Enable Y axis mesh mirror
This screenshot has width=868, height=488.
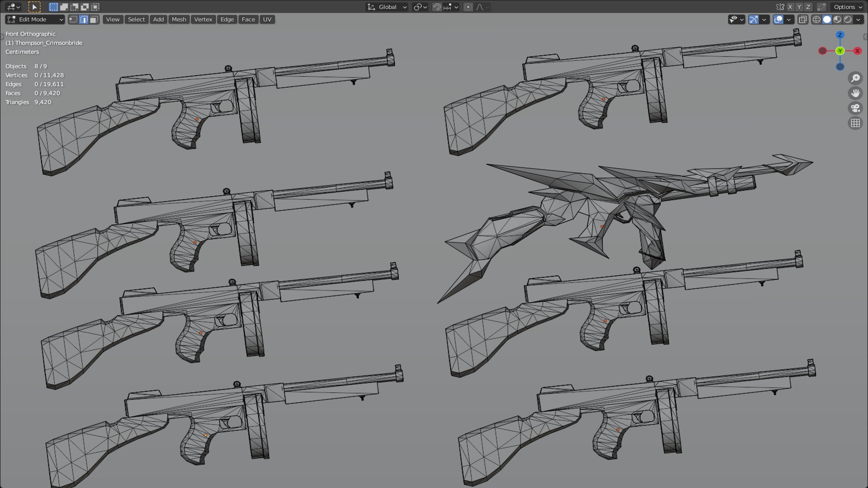coord(799,7)
